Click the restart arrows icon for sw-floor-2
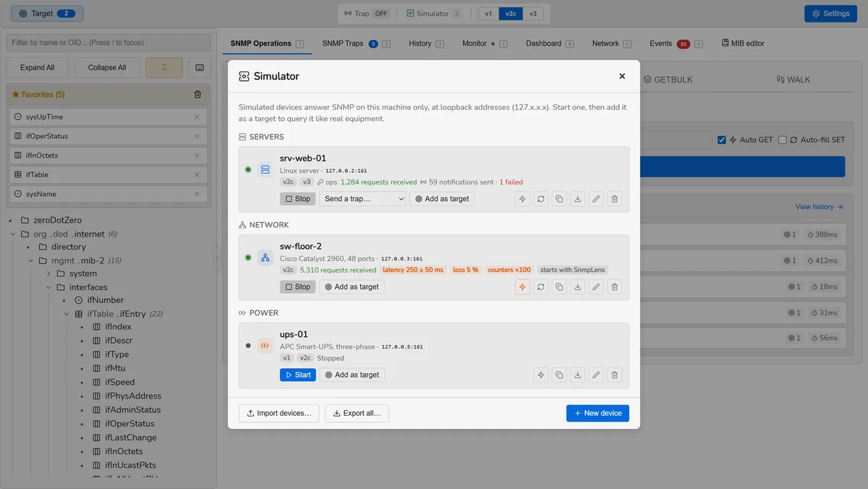This screenshot has height=489, width=868. click(x=541, y=287)
